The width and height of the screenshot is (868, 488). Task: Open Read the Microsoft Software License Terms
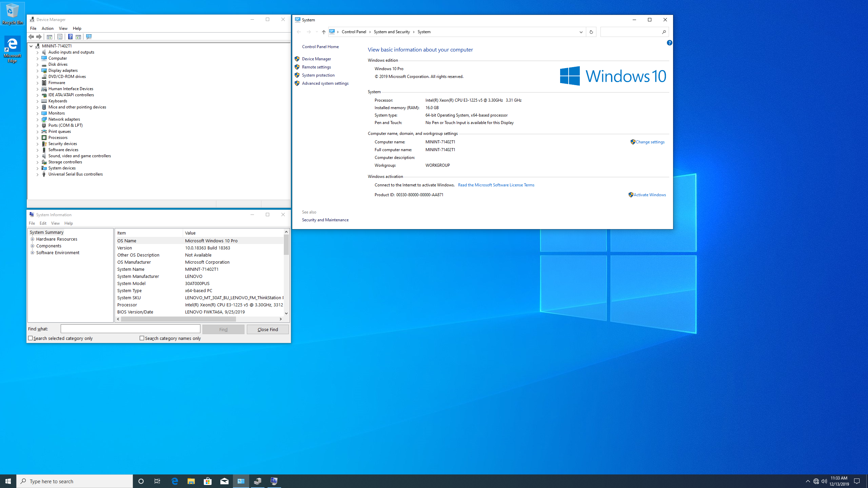[496, 185]
